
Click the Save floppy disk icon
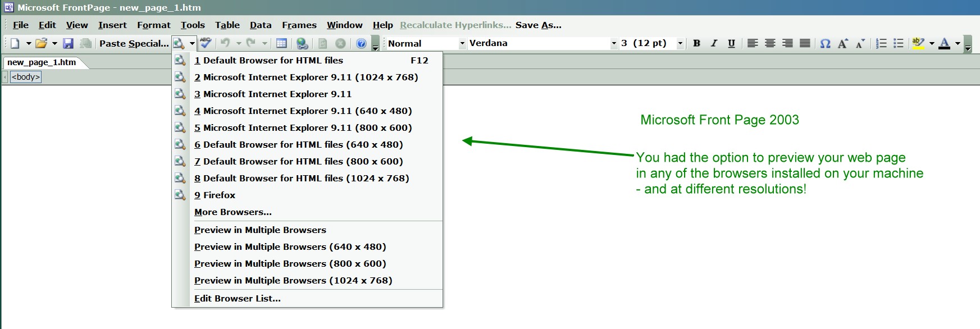coord(69,43)
